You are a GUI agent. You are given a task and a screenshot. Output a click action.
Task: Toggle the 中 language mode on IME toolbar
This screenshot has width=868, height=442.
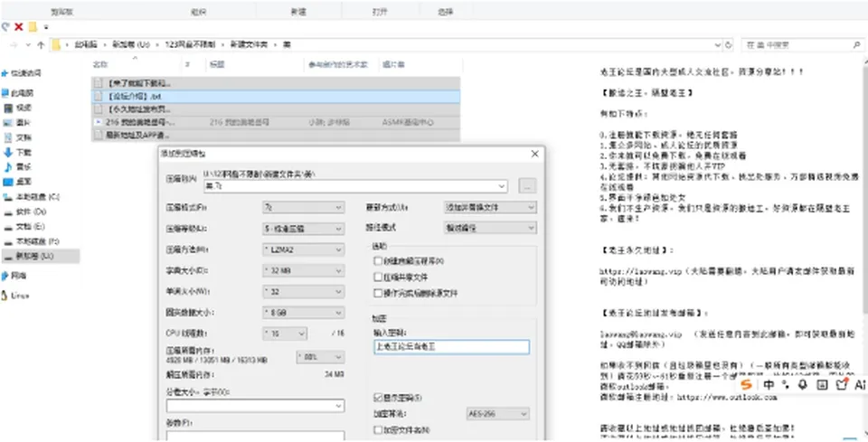(769, 384)
